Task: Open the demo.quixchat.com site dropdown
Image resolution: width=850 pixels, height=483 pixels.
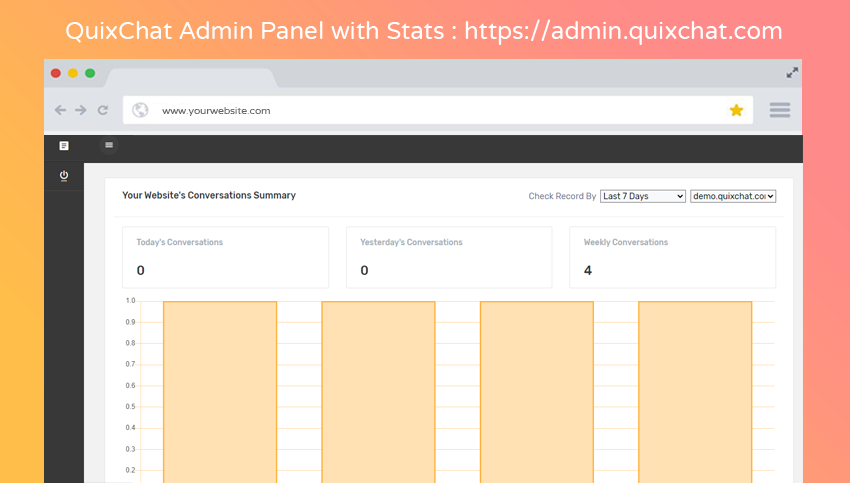Action: click(x=733, y=196)
